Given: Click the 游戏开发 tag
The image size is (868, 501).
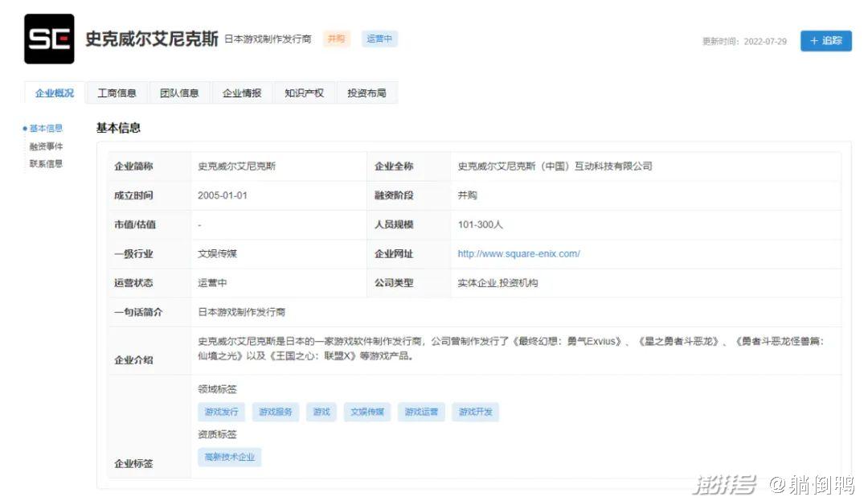Looking at the screenshot, I should pos(475,412).
